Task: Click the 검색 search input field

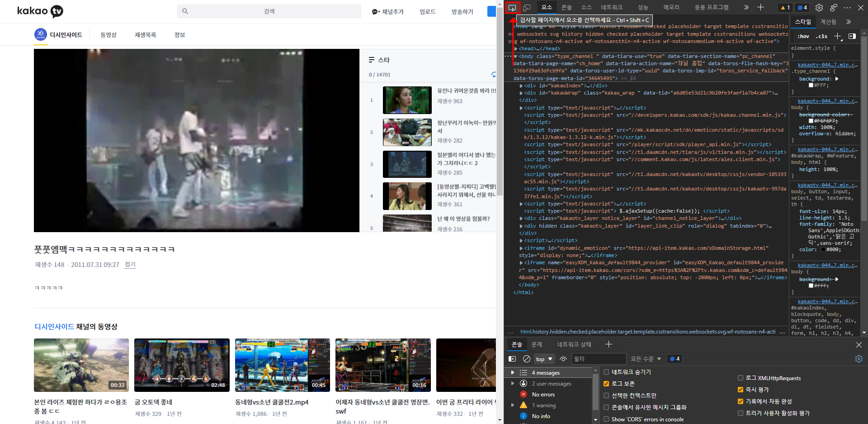Action: tap(269, 11)
